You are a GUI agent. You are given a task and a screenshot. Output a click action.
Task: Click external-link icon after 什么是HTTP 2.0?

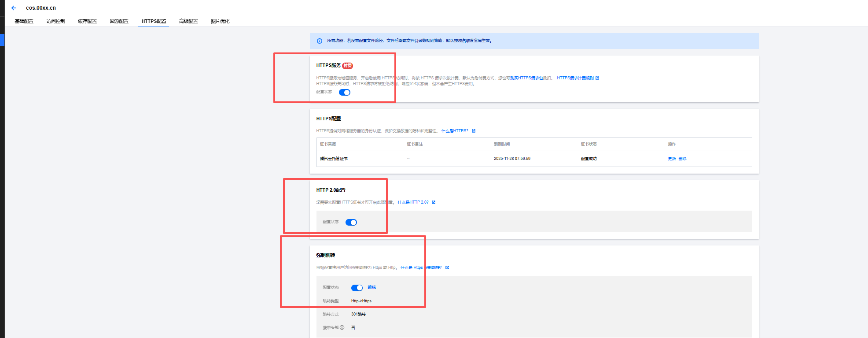(434, 202)
